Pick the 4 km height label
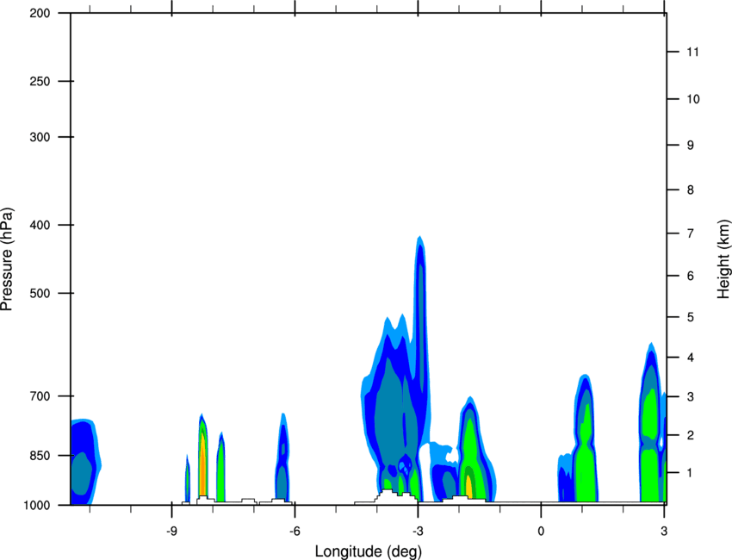Image resolution: width=732 pixels, height=560 pixels. [691, 358]
